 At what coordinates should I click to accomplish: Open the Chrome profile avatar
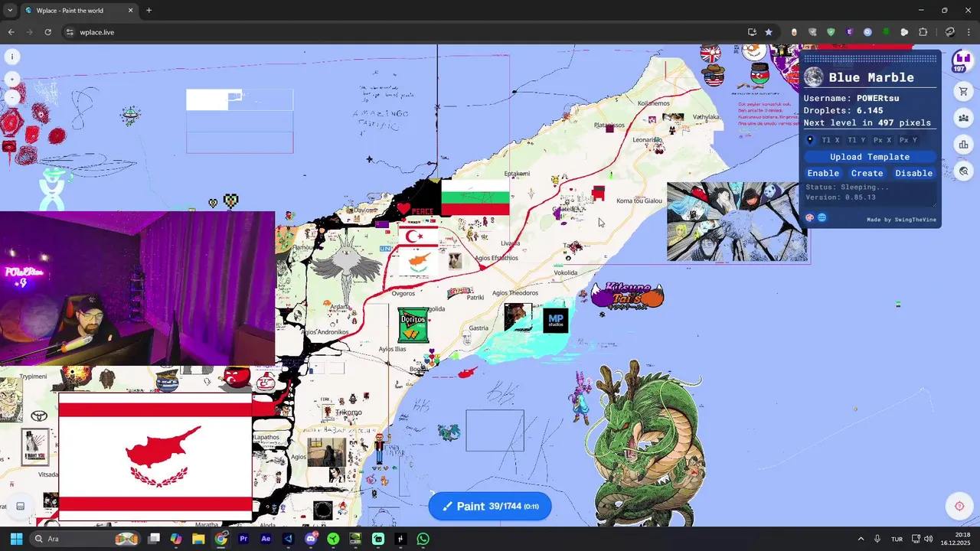pyautogui.click(x=950, y=32)
